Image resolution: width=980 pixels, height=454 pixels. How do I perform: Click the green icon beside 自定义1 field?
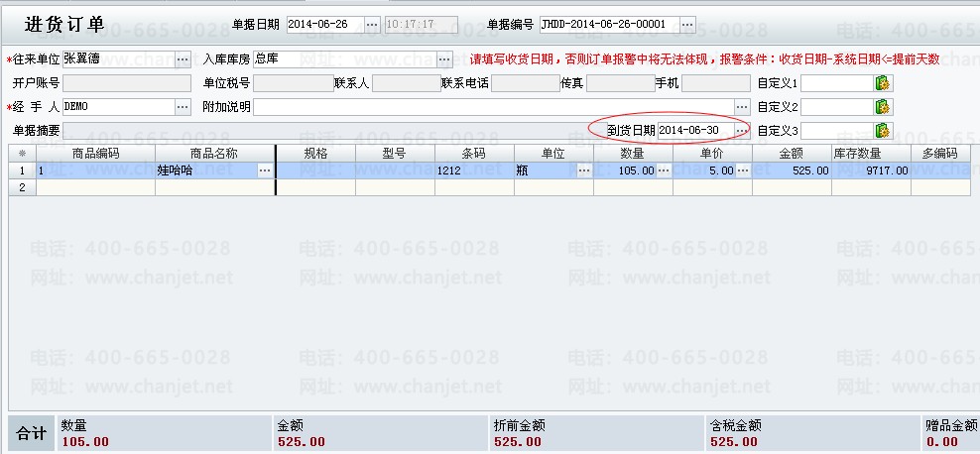click(883, 83)
